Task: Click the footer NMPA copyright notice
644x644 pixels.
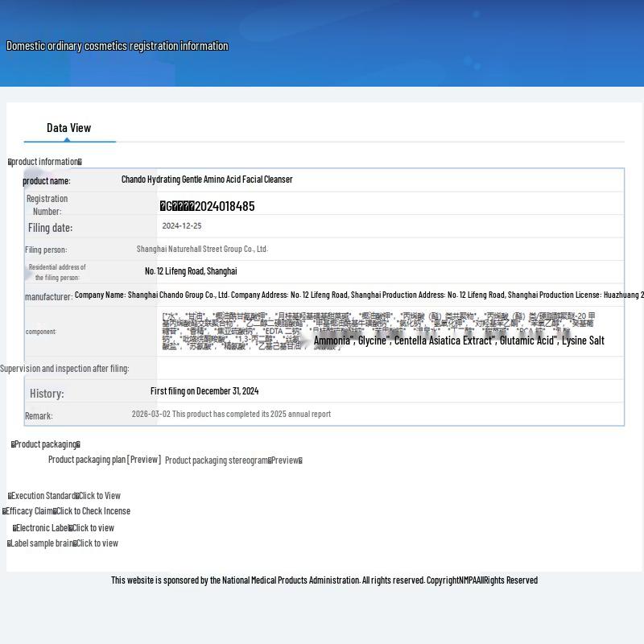Action: (324, 580)
